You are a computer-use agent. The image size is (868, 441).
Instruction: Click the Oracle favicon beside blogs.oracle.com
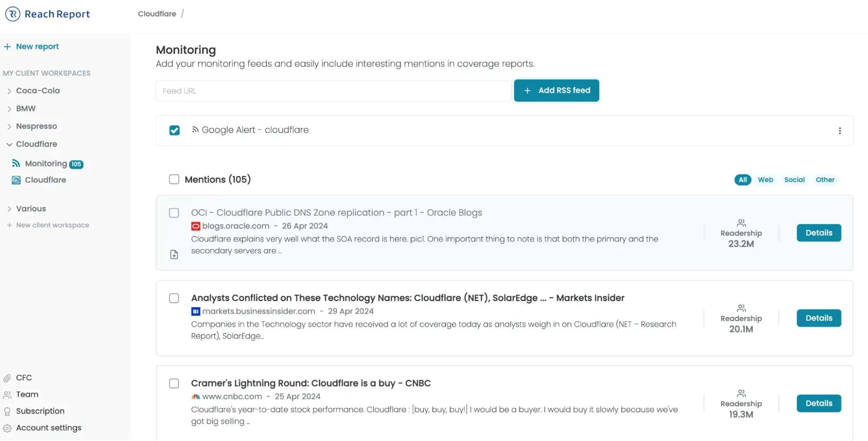click(196, 226)
